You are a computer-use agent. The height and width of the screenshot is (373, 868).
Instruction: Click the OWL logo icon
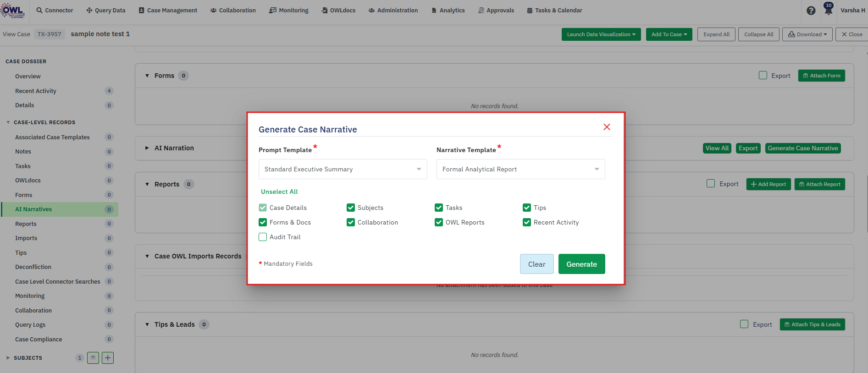click(12, 10)
